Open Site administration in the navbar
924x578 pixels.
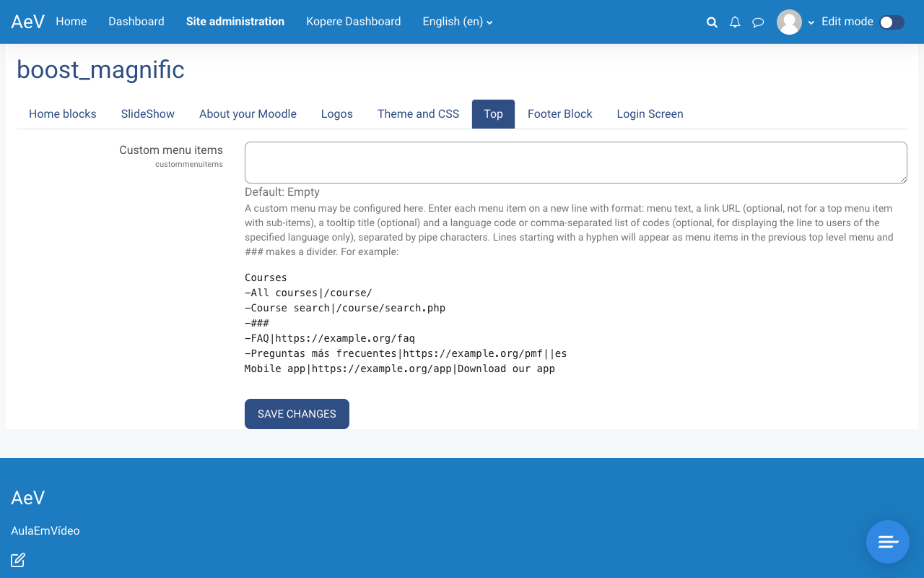click(235, 22)
